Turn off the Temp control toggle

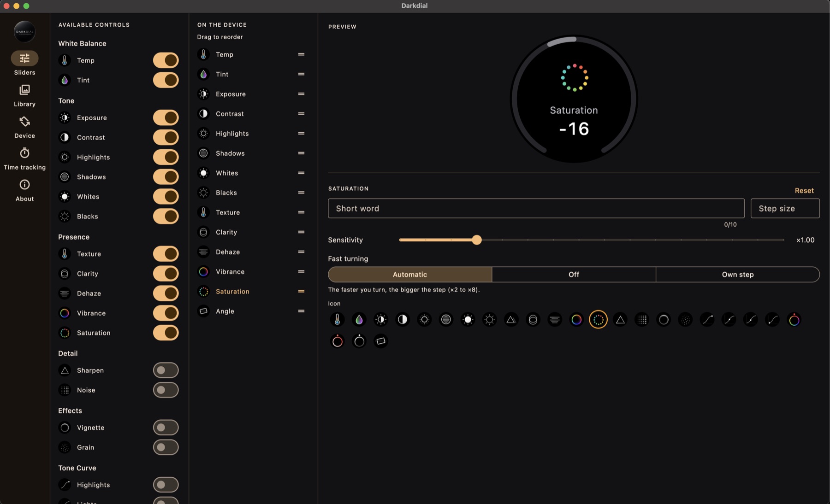[x=166, y=60]
